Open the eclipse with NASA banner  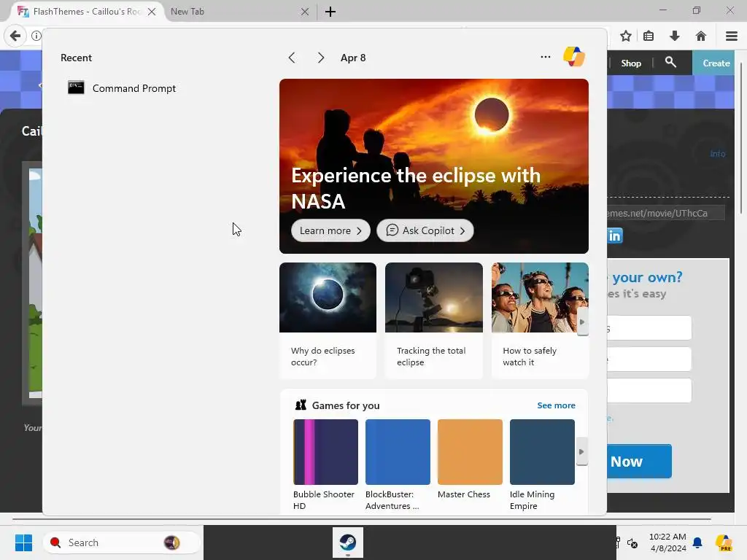(433, 166)
